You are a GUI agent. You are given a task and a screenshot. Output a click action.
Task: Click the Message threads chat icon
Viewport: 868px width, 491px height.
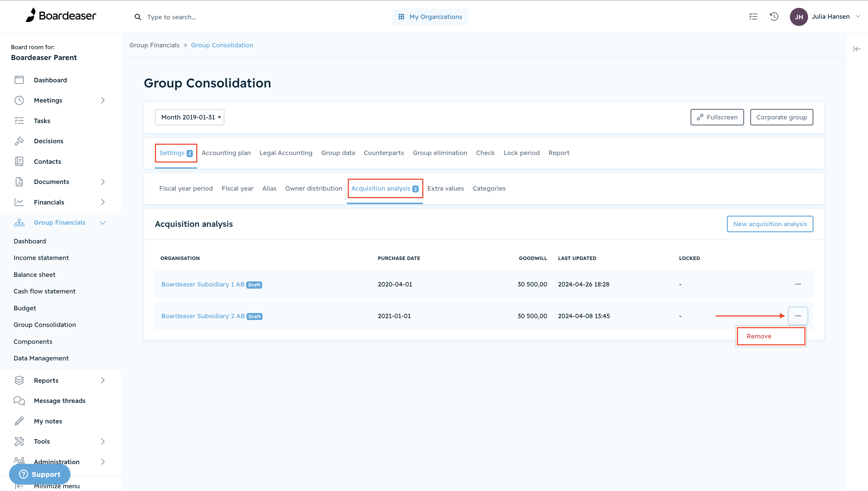(x=19, y=401)
